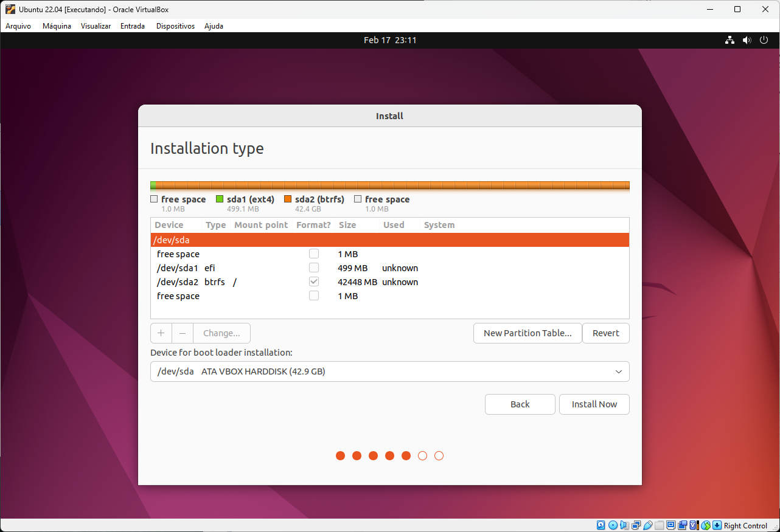Click the remove partition minus button

click(183, 333)
